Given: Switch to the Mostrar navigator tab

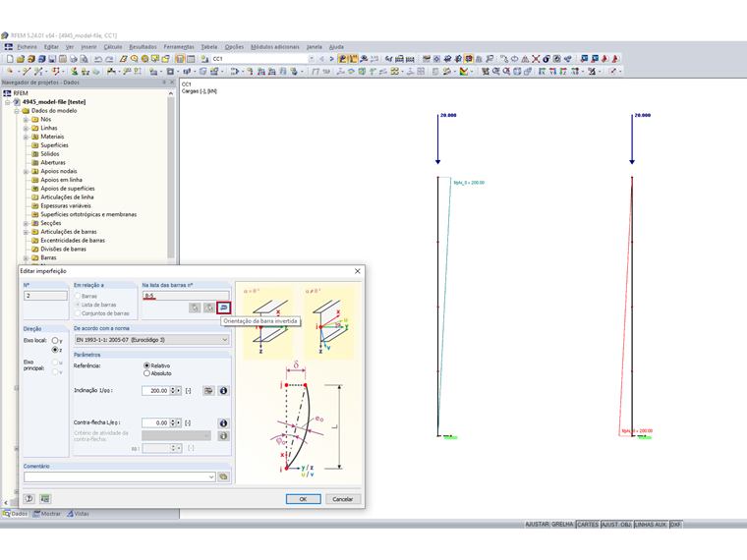Looking at the screenshot, I should (x=47, y=514).
